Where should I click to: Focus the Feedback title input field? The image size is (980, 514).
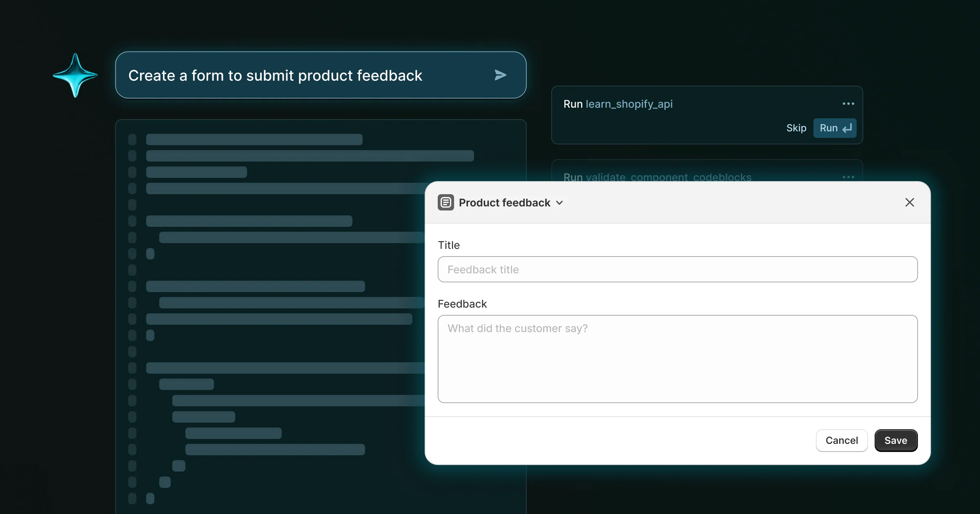(x=677, y=269)
